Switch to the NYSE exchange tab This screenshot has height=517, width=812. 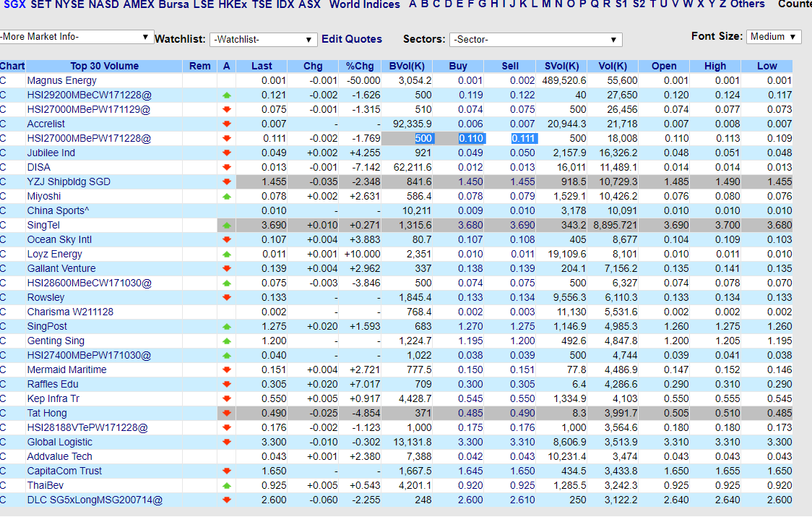69,5
